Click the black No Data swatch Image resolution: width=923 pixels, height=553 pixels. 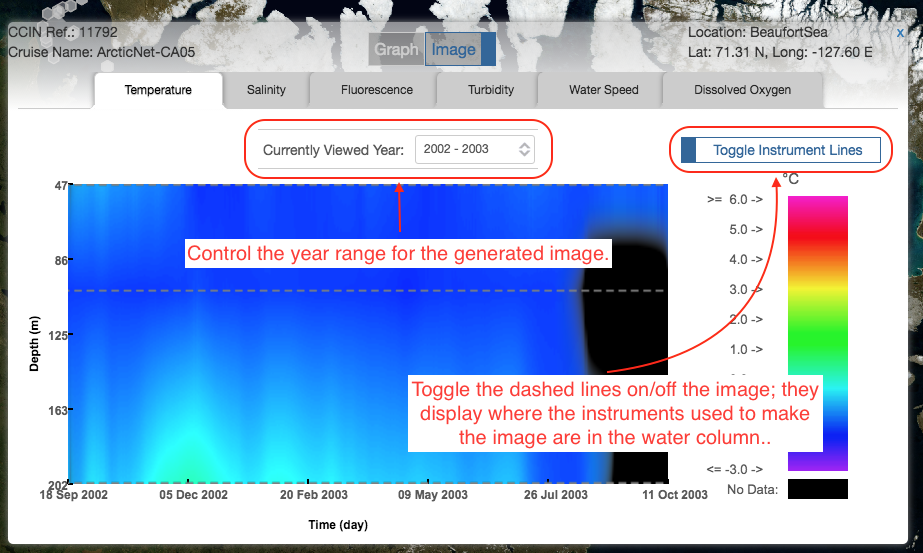(x=817, y=489)
